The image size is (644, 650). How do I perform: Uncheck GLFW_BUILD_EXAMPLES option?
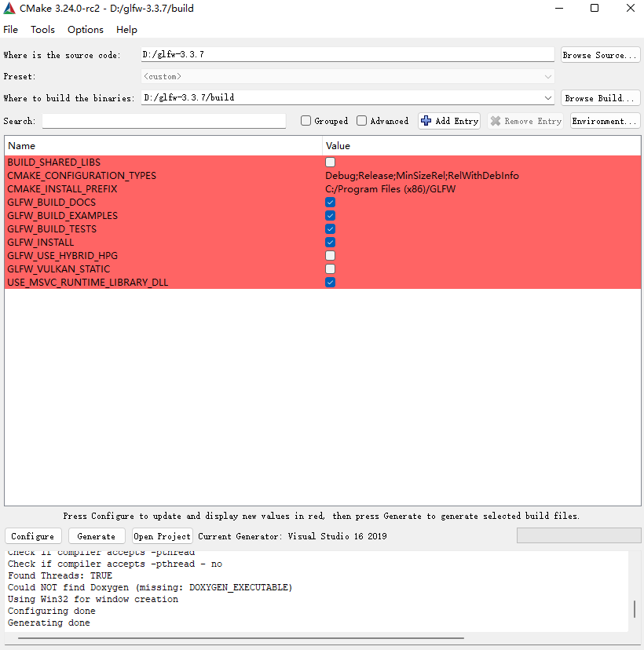pyautogui.click(x=330, y=216)
